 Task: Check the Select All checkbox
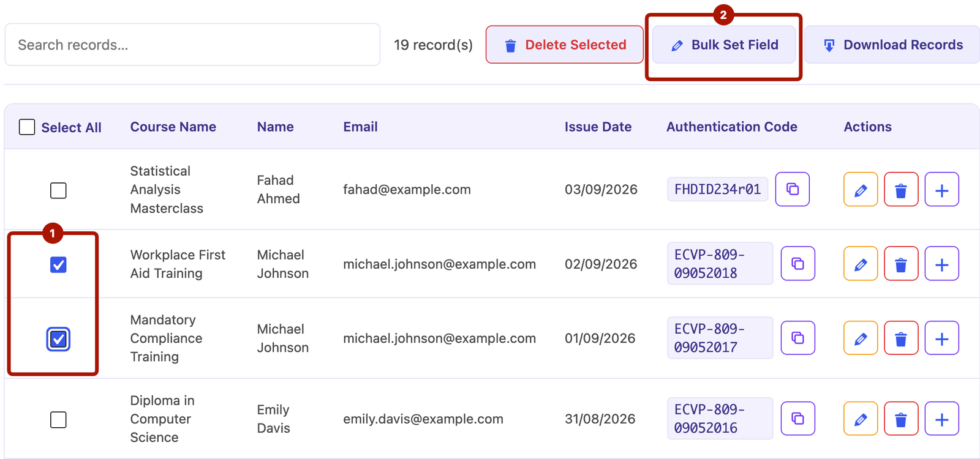[x=27, y=127]
